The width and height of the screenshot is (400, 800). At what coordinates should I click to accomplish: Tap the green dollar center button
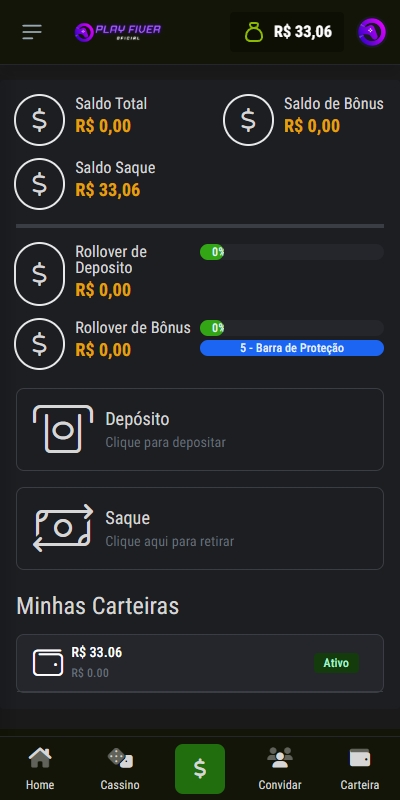[200, 769]
